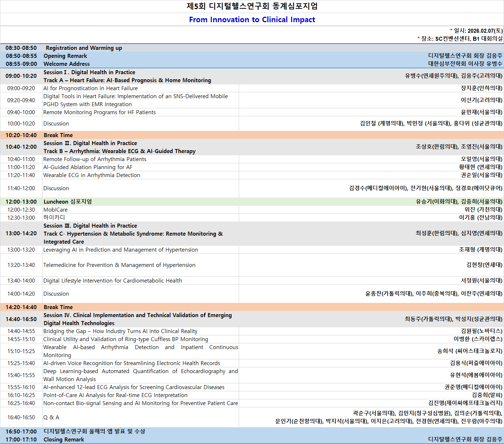Click the 'From Innovation to Clinical Impact' subtitle
Screen dimensions: 504x444
pyautogui.click(x=252, y=20)
